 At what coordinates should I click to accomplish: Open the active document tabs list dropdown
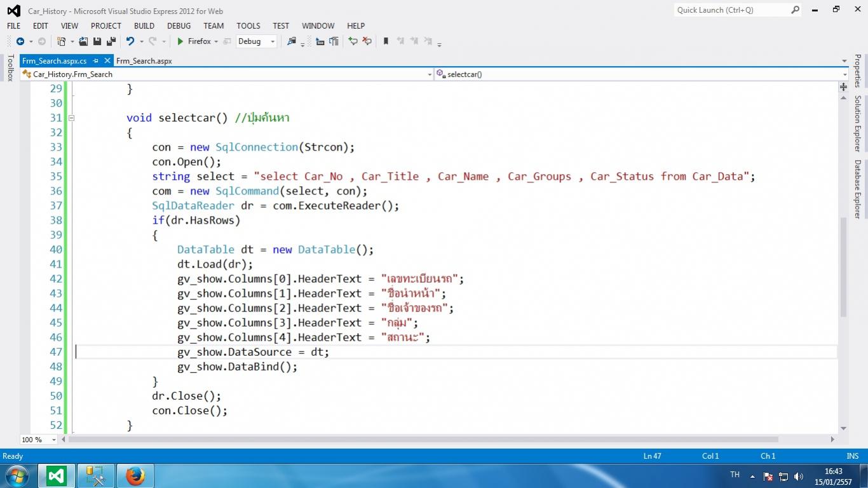click(x=844, y=61)
